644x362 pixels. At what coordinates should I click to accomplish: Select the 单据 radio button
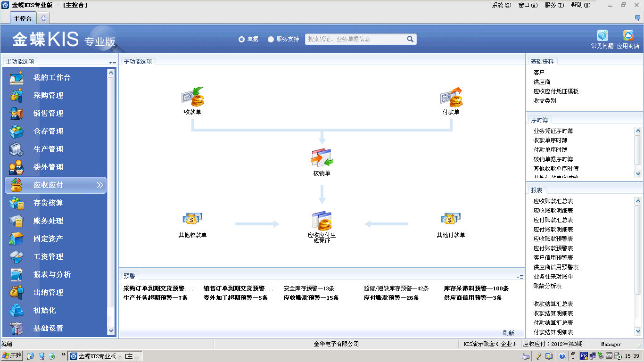click(x=241, y=39)
